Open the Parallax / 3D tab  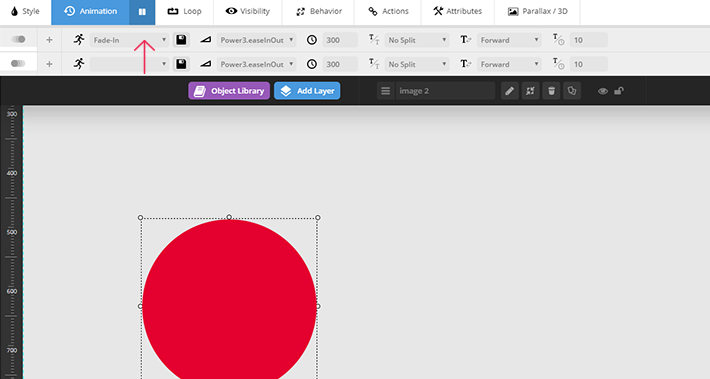(537, 11)
